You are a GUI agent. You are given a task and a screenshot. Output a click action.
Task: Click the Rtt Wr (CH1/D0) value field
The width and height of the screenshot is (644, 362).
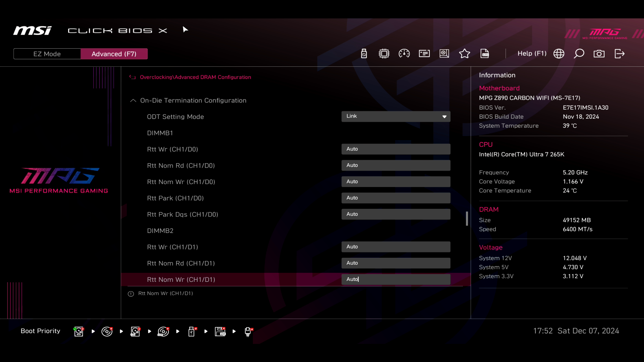click(395, 149)
